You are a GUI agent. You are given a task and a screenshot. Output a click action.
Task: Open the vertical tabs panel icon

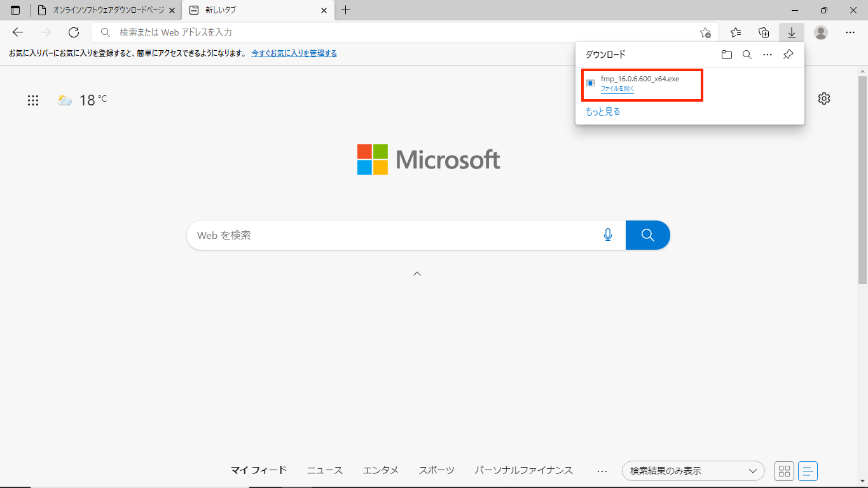pyautogui.click(x=15, y=10)
